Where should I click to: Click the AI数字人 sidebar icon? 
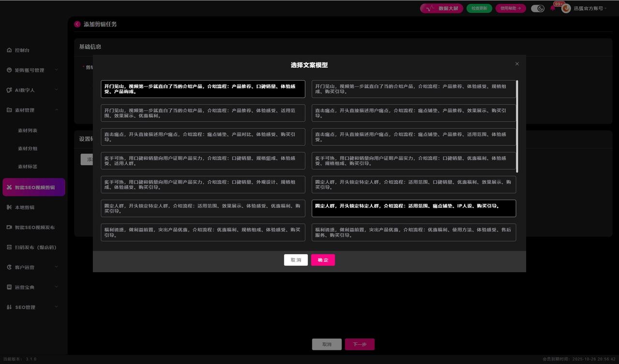[x=9, y=90]
